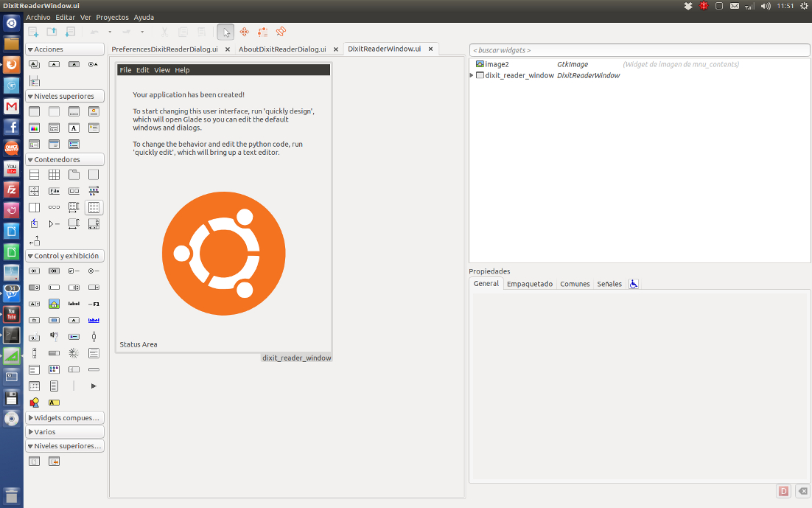Select the Image widget with house picture
This screenshot has width=812, height=508.
(x=54, y=305)
